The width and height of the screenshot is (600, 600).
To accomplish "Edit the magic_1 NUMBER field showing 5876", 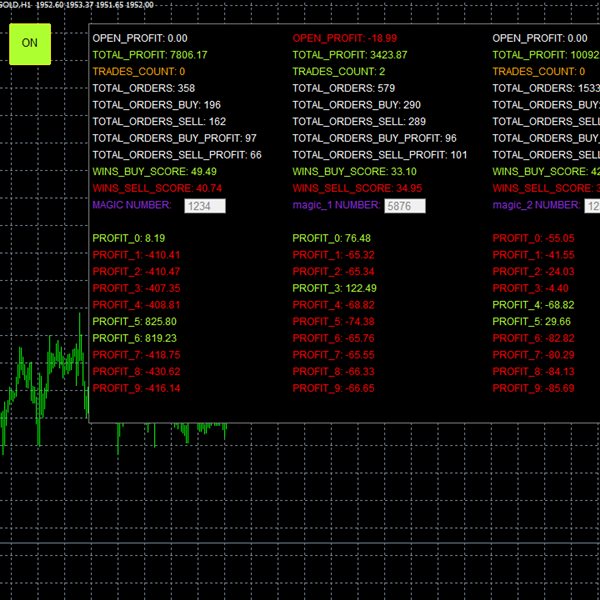I will pos(405,206).
